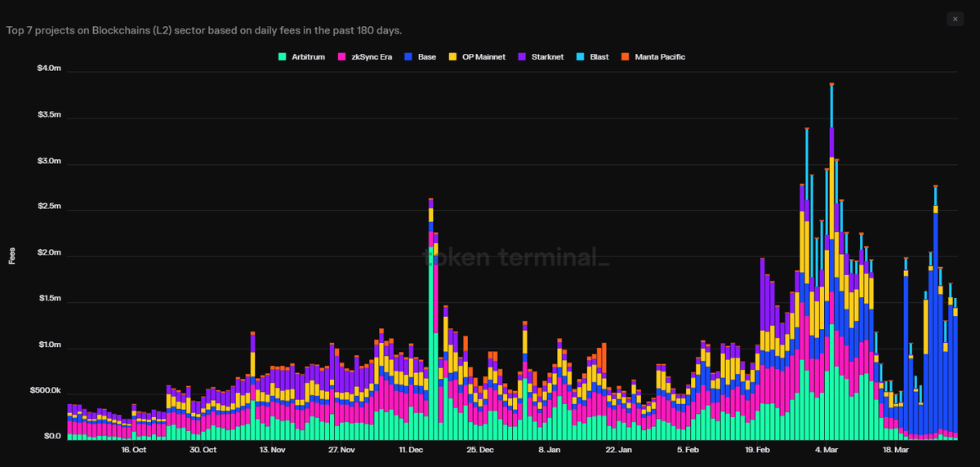The image size is (980, 467).
Task: Click the green Arbitrum legend square
Action: (283, 57)
